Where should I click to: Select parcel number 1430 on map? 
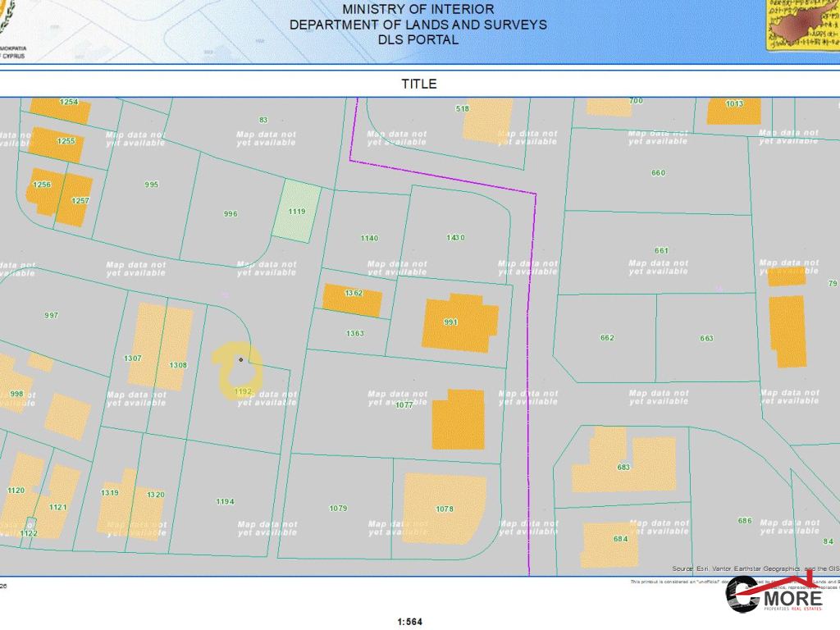(x=455, y=238)
